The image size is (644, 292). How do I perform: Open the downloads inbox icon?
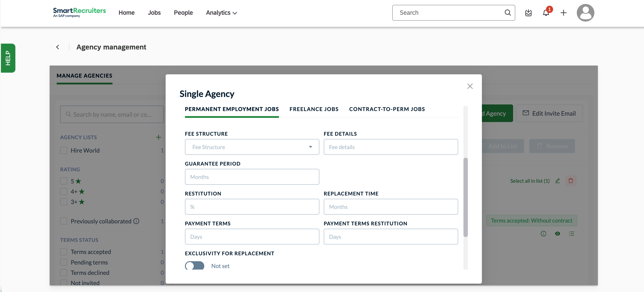[528, 13]
